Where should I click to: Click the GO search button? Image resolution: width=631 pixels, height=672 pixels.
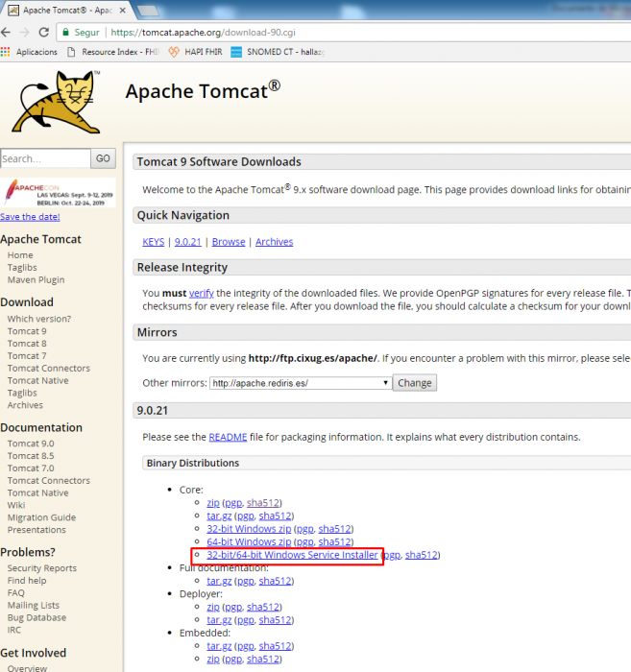(x=103, y=159)
